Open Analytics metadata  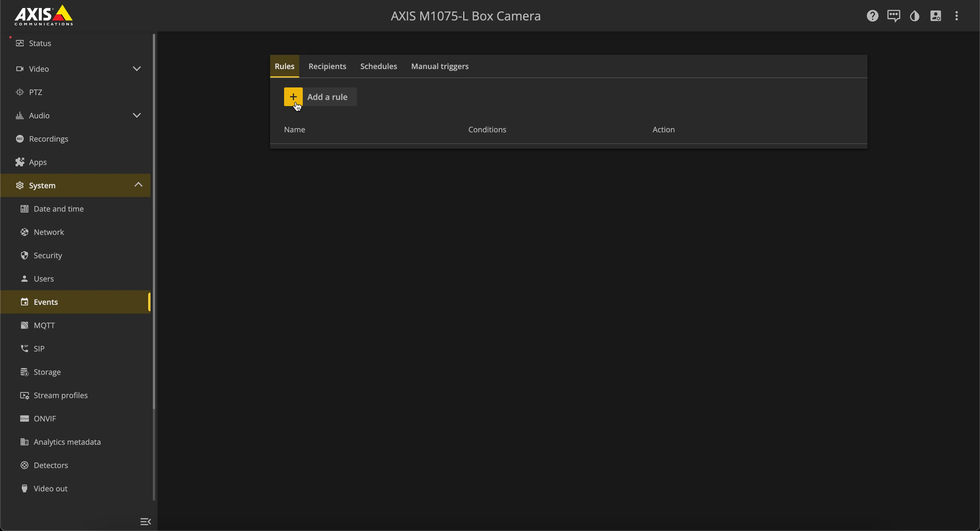(75, 442)
